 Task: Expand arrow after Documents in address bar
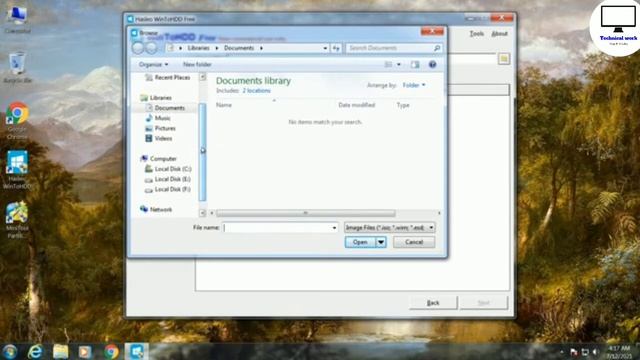(x=261, y=48)
